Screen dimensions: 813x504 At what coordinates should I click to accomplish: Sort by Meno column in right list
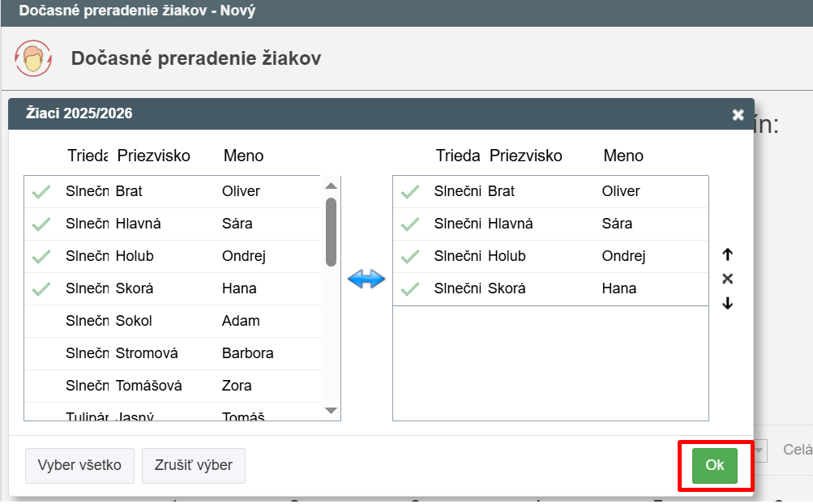tap(623, 156)
